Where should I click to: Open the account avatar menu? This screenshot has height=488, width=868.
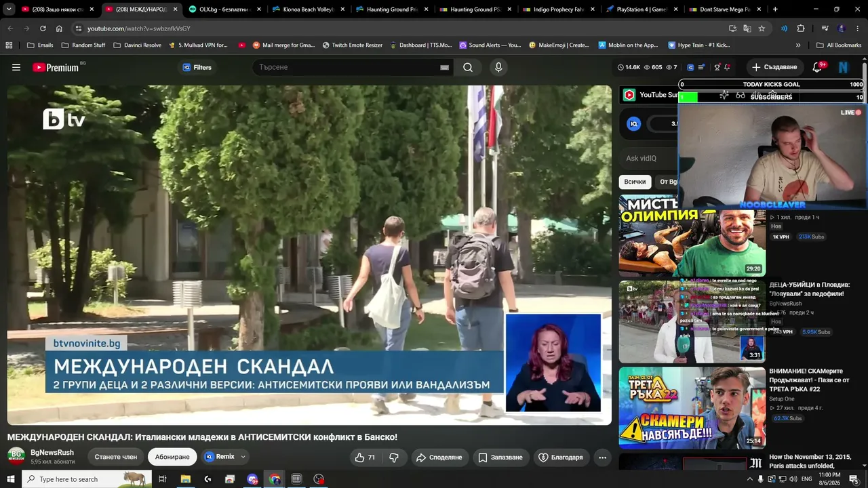pyautogui.click(x=844, y=68)
